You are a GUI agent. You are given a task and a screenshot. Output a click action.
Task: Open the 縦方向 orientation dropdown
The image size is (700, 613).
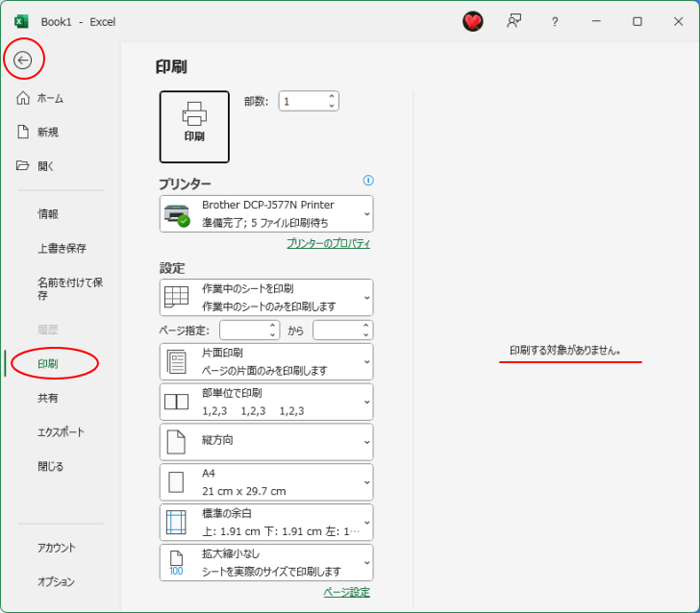coord(266,441)
